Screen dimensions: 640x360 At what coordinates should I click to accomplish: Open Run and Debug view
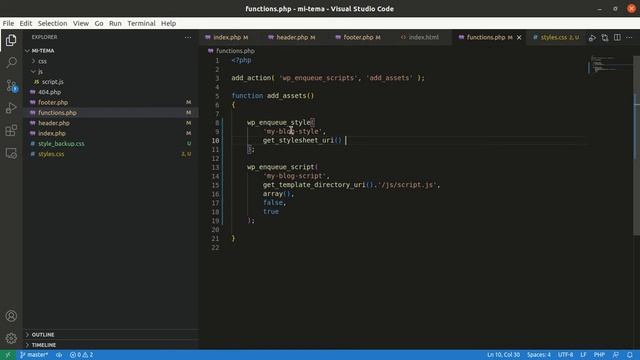11,108
